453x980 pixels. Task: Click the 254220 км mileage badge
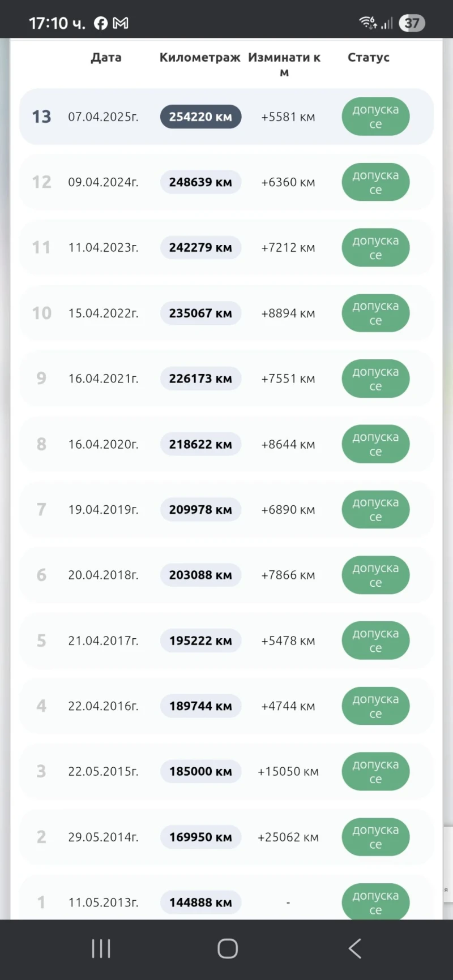200,117
